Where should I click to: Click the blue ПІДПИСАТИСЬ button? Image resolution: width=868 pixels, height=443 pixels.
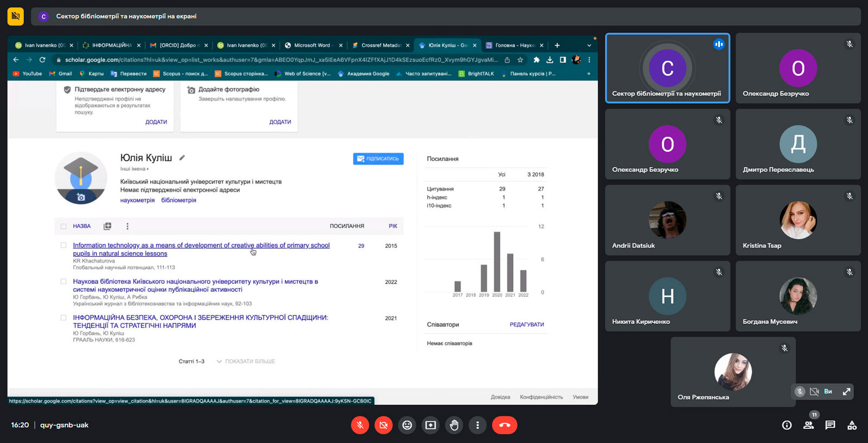pos(378,159)
